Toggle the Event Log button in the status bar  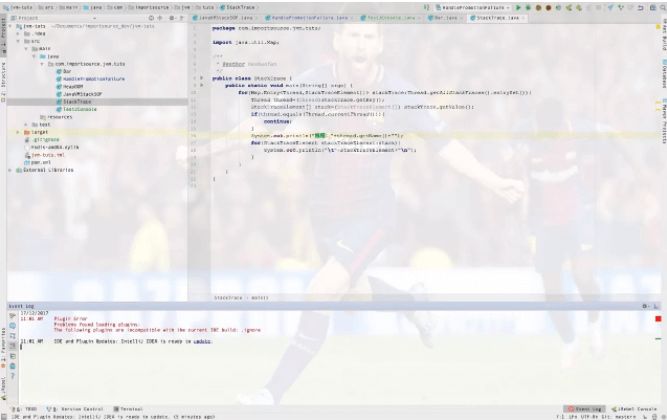[x=584, y=409]
